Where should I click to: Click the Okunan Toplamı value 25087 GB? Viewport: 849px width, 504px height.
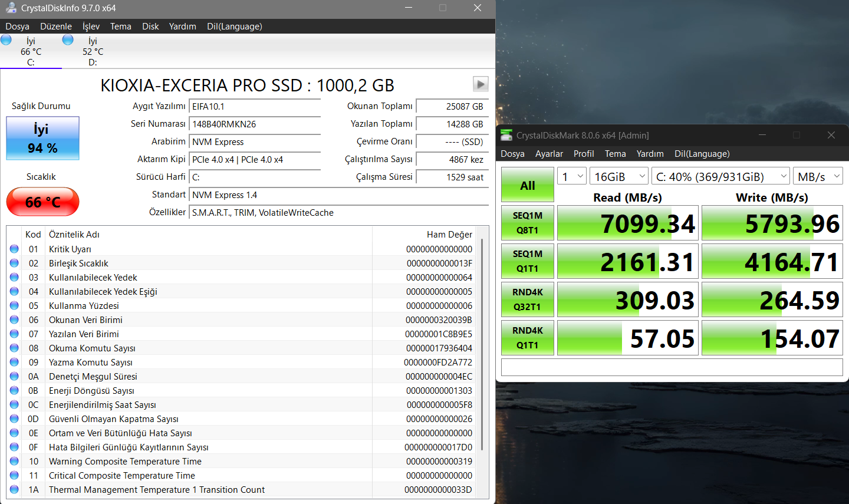[x=452, y=106]
